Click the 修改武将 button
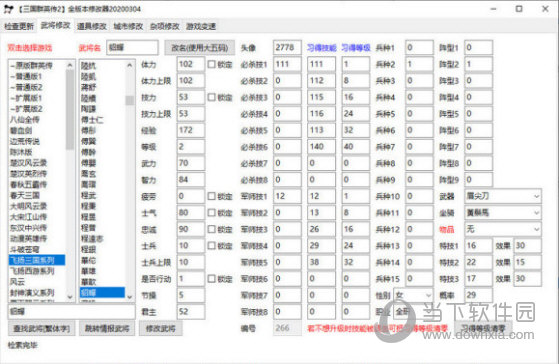Image resolution: width=559 pixels, height=364 pixels. [x=160, y=328]
